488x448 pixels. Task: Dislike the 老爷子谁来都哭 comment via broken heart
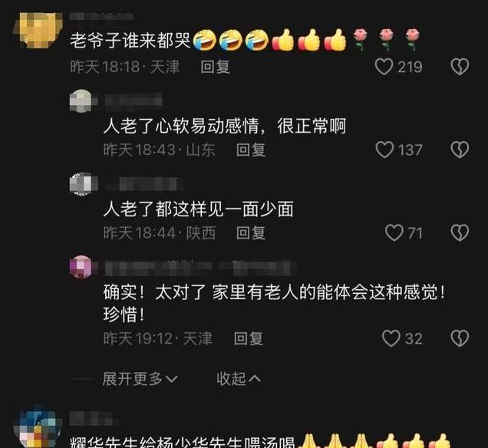(x=460, y=67)
